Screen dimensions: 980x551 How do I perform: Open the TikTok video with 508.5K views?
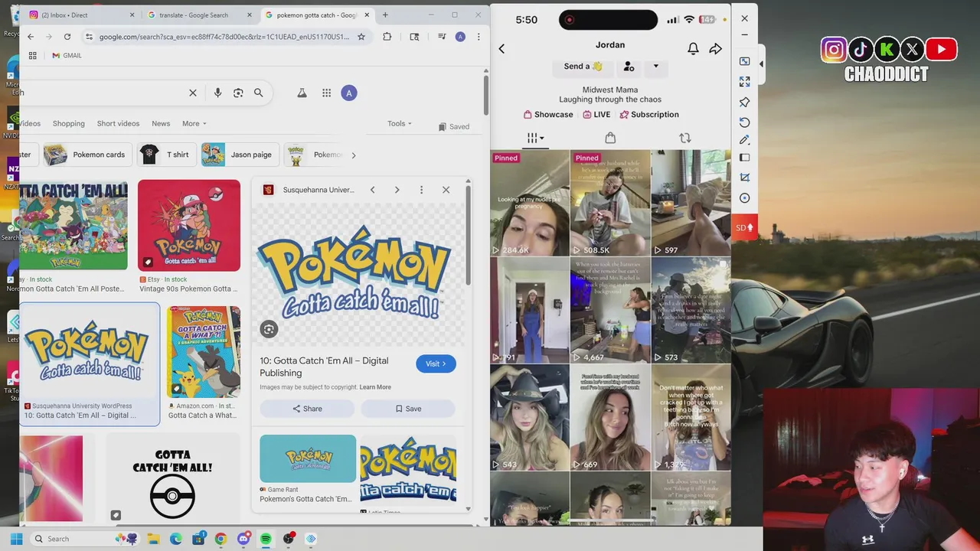(610, 203)
